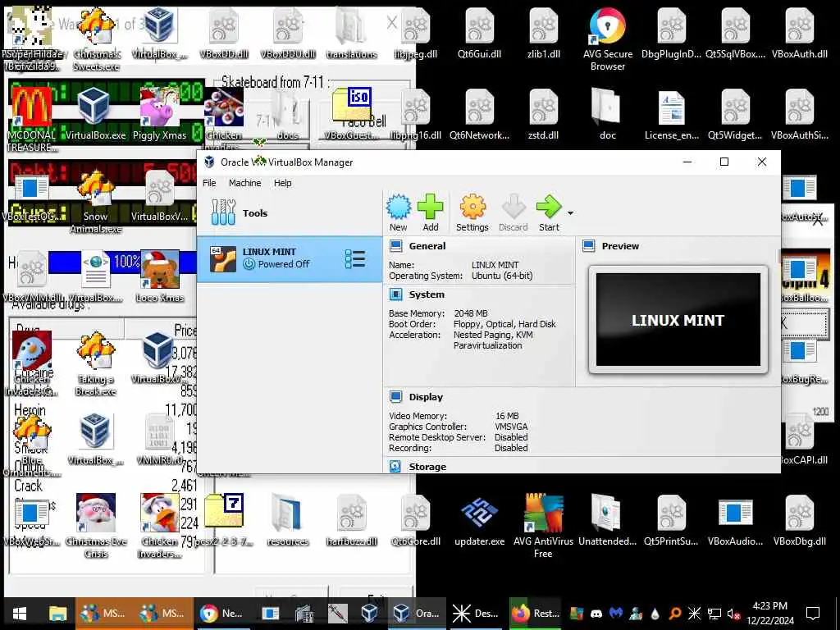Click the Powered Off status of LINUX MINT

[277, 264]
